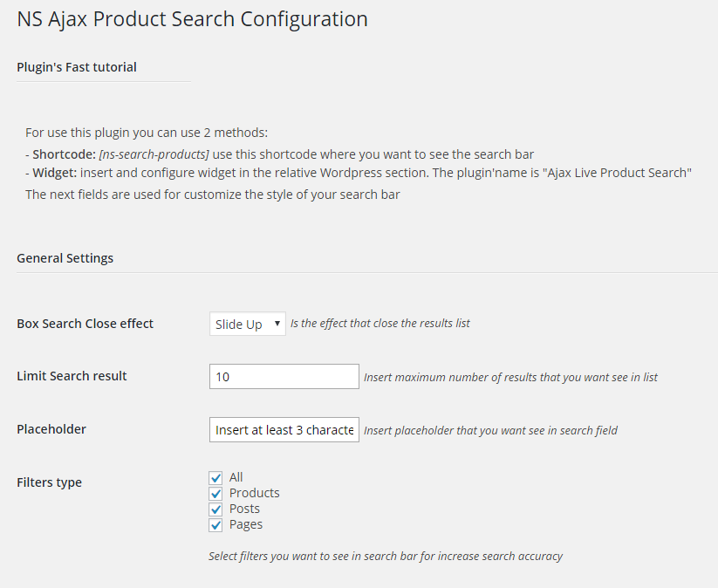Click into the Placeholder text field
The height and width of the screenshot is (588, 718).
click(x=284, y=429)
